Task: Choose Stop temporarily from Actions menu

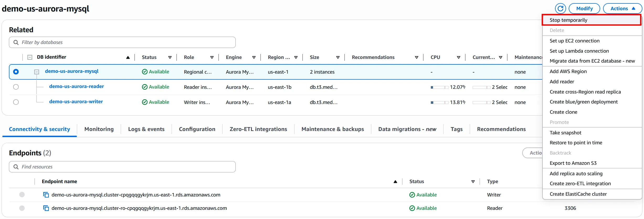Action: (x=592, y=20)
